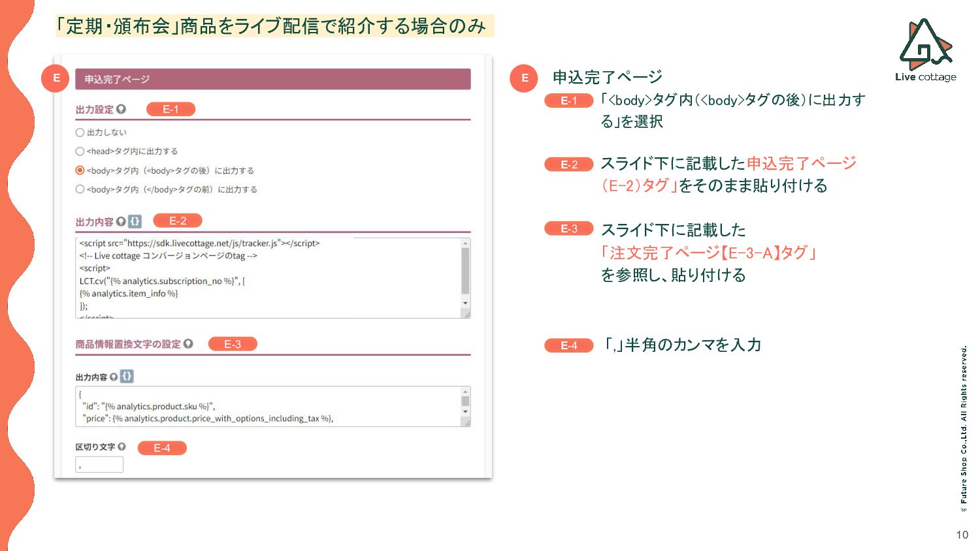
Task: Select <body>タグの後 output radio button
Action: pos(80,170)
